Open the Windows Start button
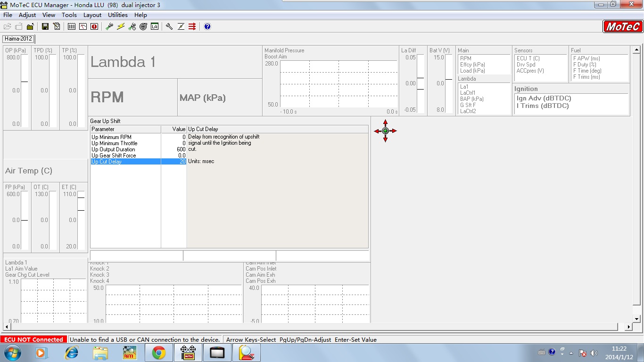This screenshot has width=644, height=362. coord(13,353)
